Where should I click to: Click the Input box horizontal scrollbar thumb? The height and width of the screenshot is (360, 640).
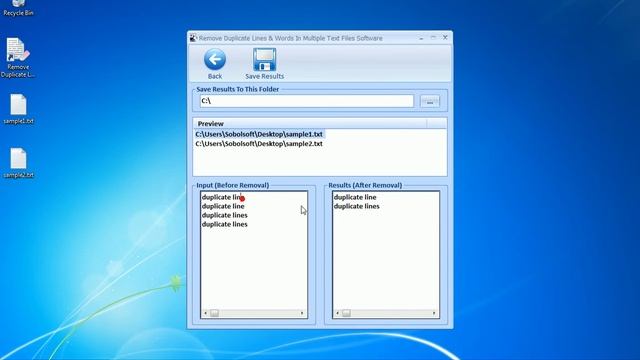[x=214, y=313]
